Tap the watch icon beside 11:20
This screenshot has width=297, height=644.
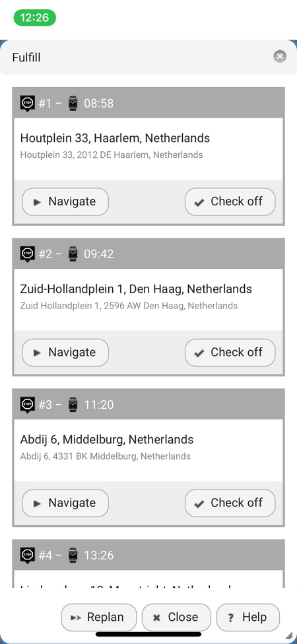(x=73, y=404)
